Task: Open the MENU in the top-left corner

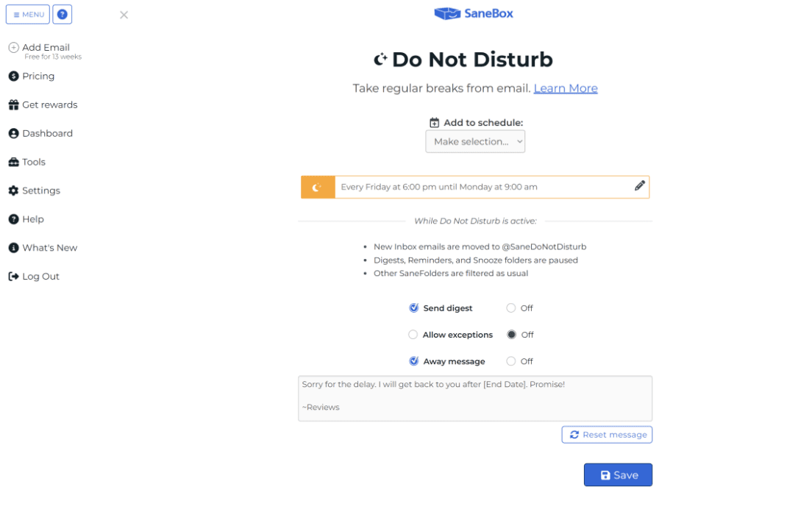Action: [x=27, y=14]
